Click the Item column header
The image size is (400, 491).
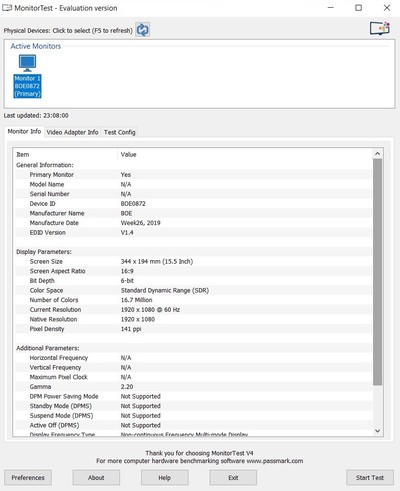pyautogui.click(x=66, y=154)
